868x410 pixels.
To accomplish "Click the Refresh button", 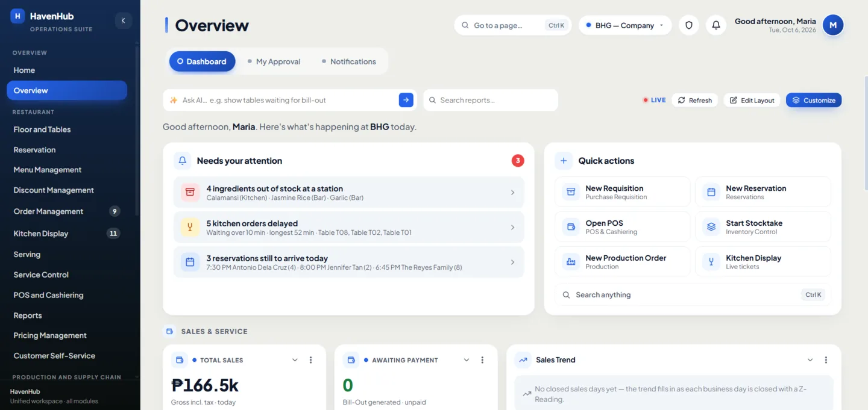I will pos(695,100).
